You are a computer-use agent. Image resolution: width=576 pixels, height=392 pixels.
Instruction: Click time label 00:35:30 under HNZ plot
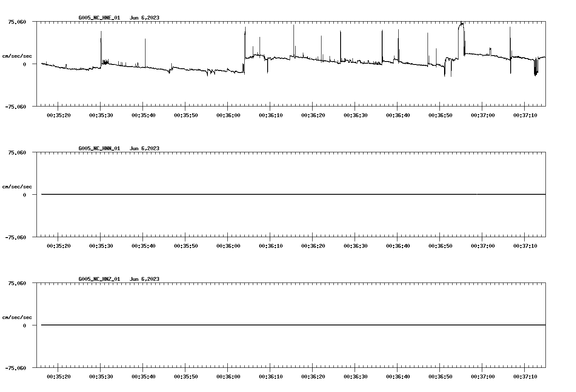click(x=101, y=377)
